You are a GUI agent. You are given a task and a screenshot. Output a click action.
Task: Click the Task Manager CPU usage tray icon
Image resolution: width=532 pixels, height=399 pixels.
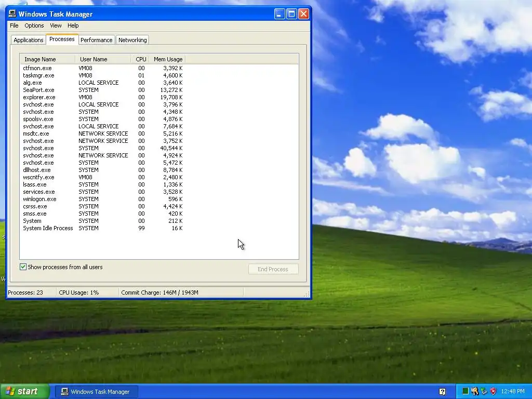pos(465,391)
